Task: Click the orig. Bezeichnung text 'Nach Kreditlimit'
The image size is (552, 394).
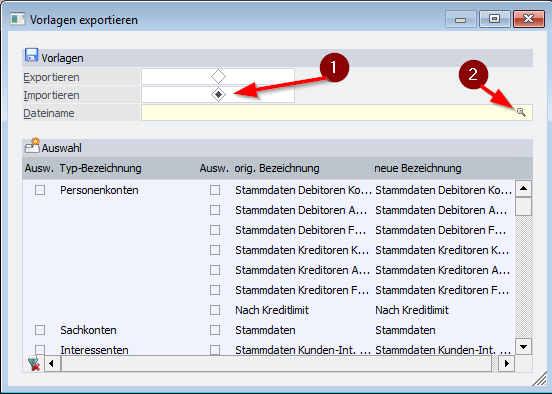Action: [x=272, y=310]
